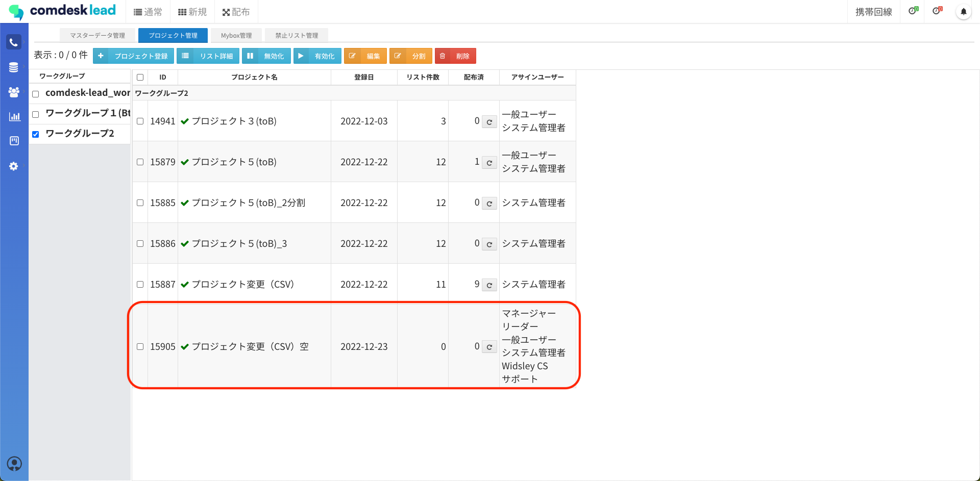The height and width of the screenshot is (481, 980).
Task: Open the 配布 menu in top bar
Action: [x=236, y=12]
